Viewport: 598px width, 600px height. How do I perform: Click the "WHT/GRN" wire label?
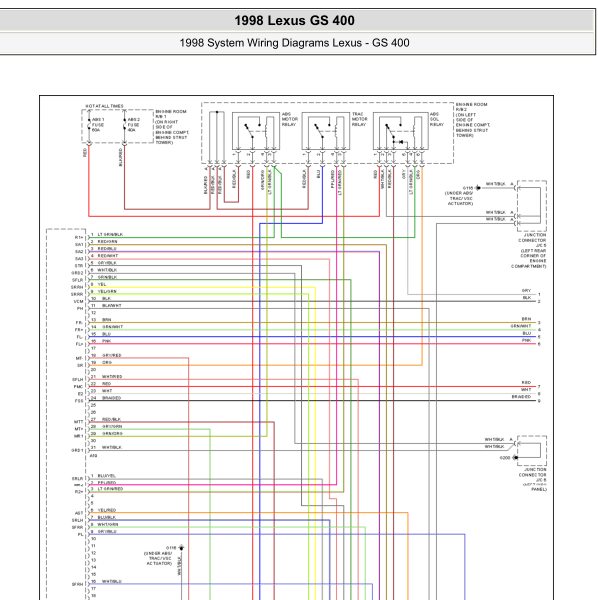[108, 524]
